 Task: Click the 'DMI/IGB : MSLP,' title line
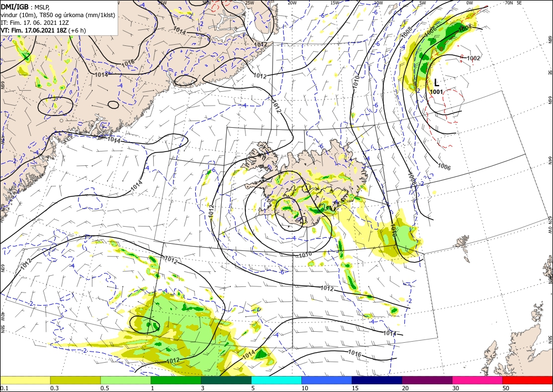coord(25,6)
